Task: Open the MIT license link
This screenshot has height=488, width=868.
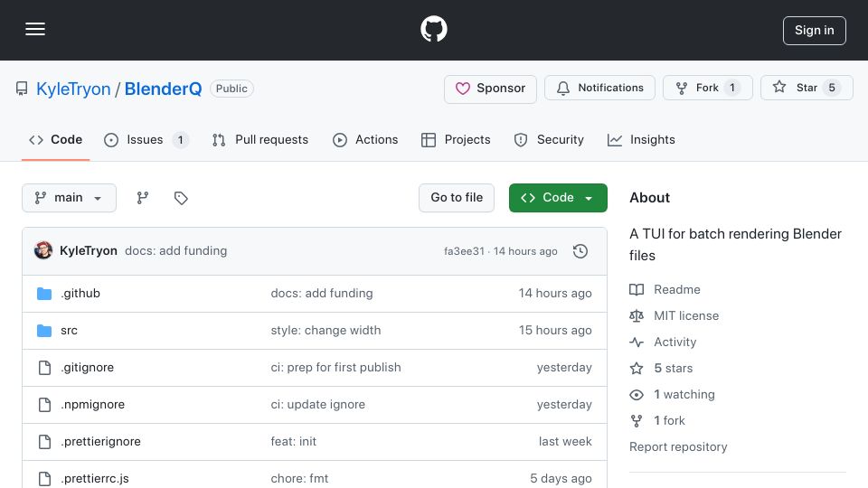Action: 686,316
